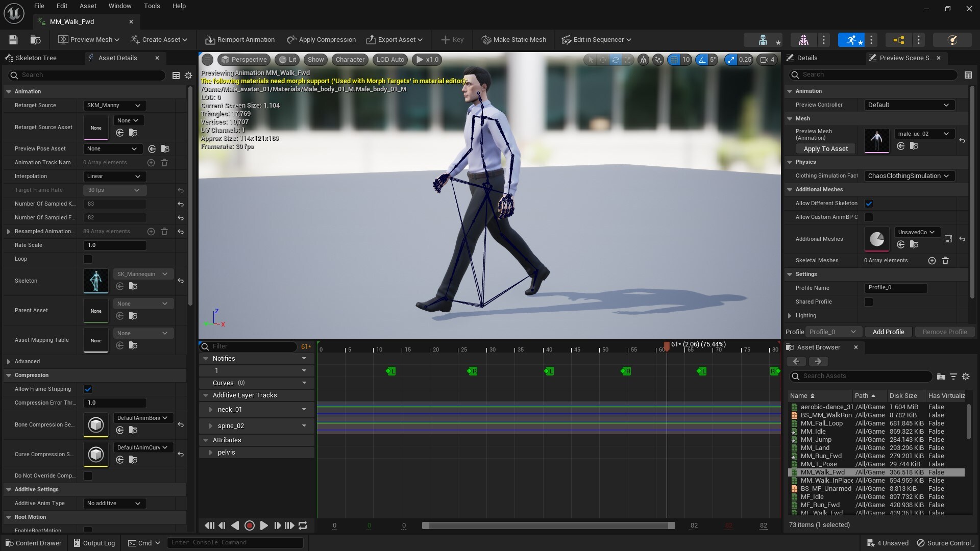The width and height of the screenshot is (980, 551).
Task: Click the Apply To Asset button
Action: pos(825,149)
